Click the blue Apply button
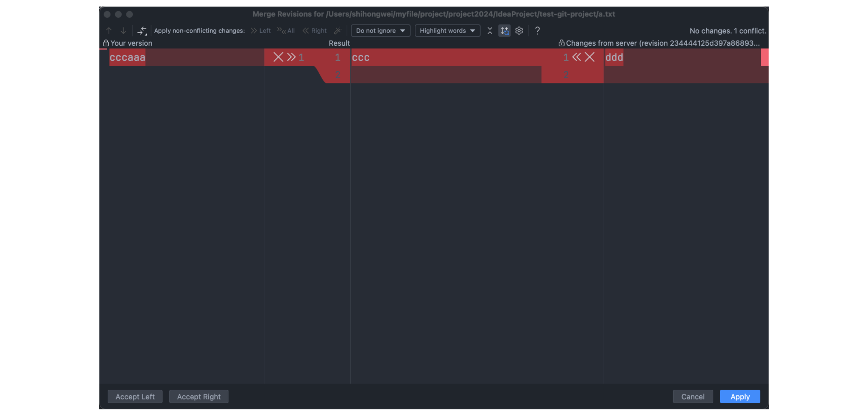868x414 pixels. pyautogui.click(x=740, y=397)
